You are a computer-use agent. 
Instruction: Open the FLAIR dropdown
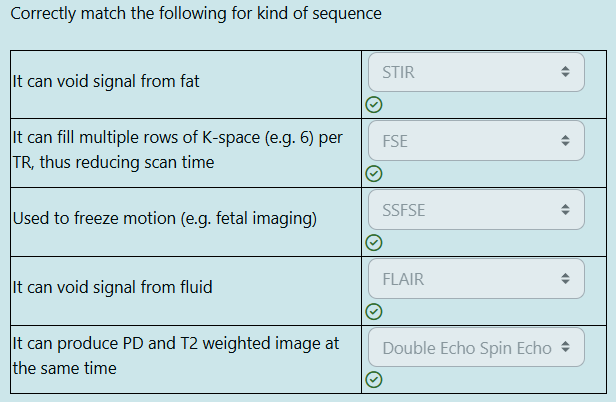476,279
